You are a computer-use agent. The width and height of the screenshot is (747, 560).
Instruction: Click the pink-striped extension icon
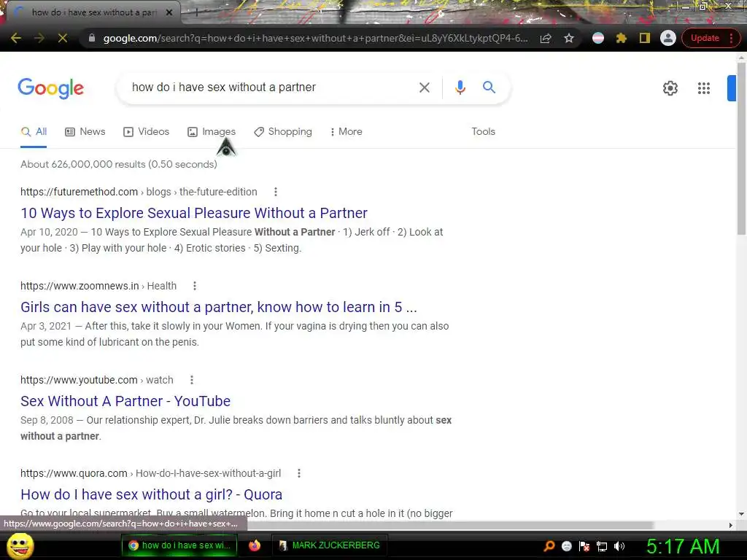click(x=598, y=38)
